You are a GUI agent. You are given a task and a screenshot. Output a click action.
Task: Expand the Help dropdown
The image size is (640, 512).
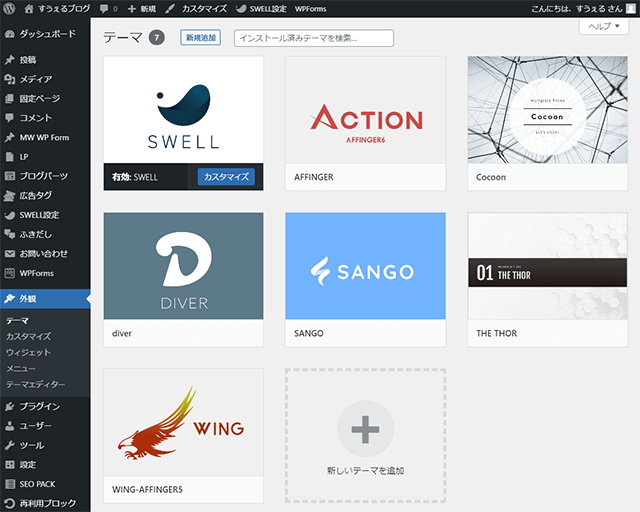coord(603,27)
